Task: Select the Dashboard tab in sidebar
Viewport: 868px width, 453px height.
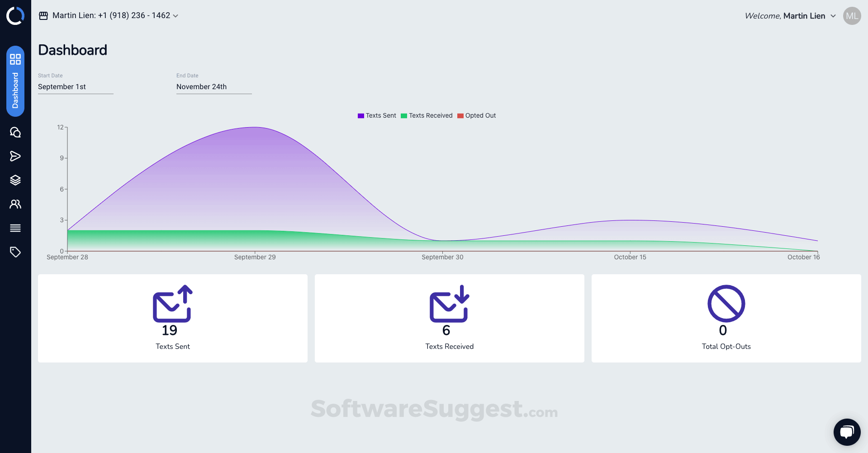Action: point(15,81)
